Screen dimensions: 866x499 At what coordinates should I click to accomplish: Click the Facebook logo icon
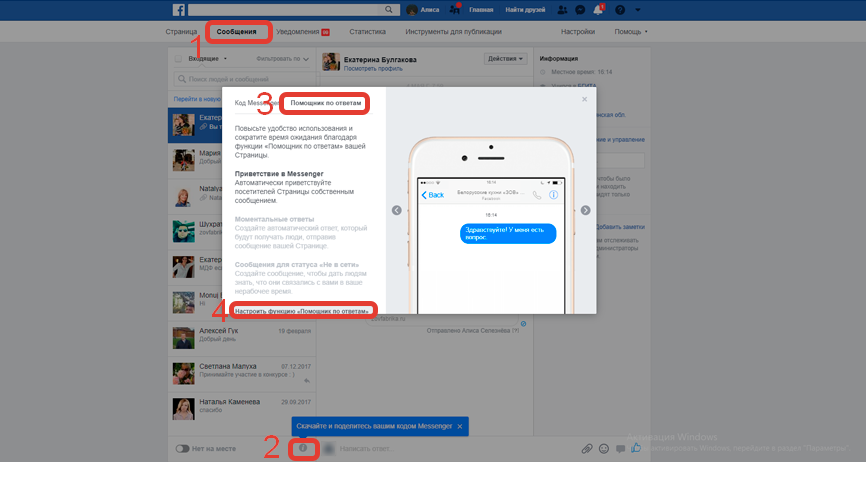click(178, 10)
